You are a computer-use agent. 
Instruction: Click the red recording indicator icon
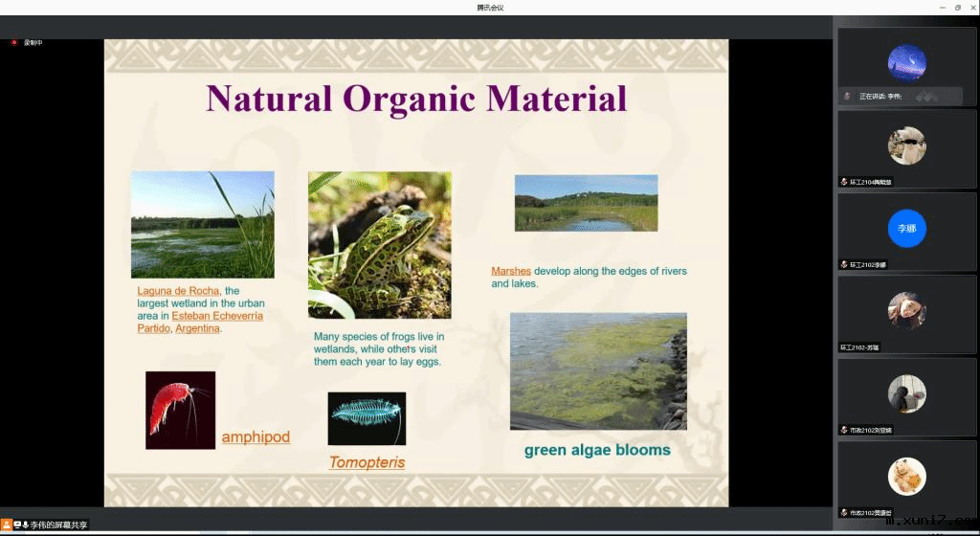[x=14, y=42]
